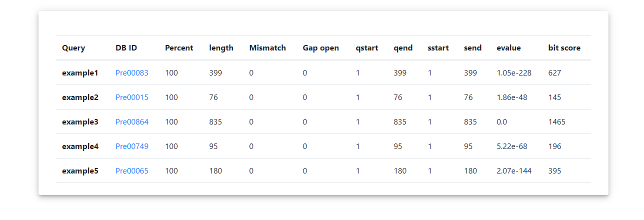644x220 pixels.
Task: Click the evalue column header
Action: tap(508, 48)
